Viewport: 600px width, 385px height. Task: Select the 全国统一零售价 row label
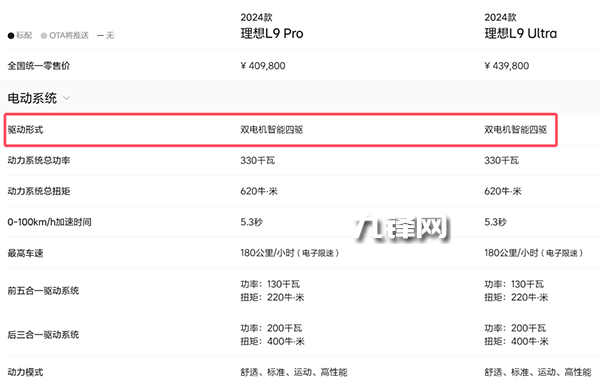click(x=39, y=66)
